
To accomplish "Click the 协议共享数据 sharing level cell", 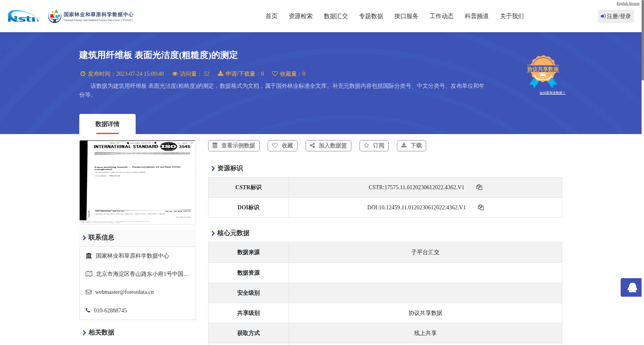I will [425, 313].
